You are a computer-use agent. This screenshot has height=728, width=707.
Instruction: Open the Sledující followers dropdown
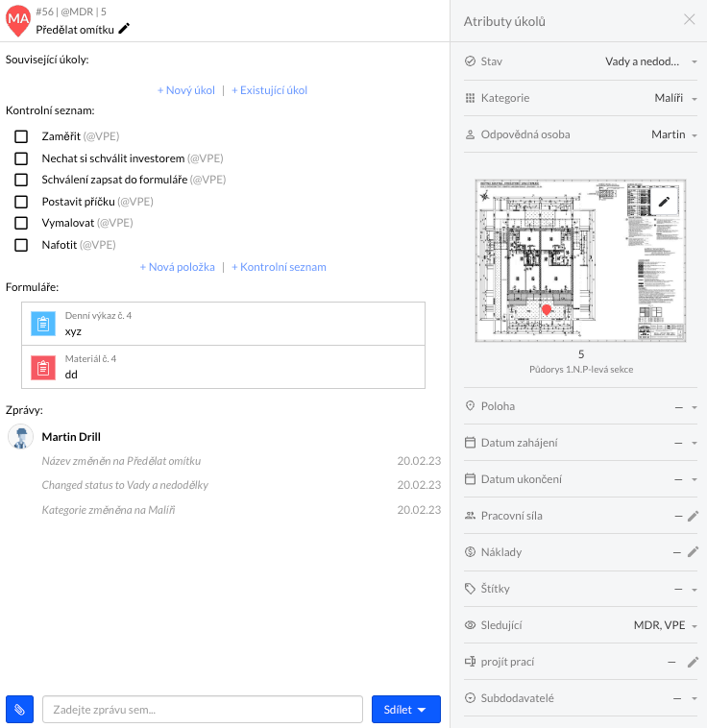click(665, 625)
